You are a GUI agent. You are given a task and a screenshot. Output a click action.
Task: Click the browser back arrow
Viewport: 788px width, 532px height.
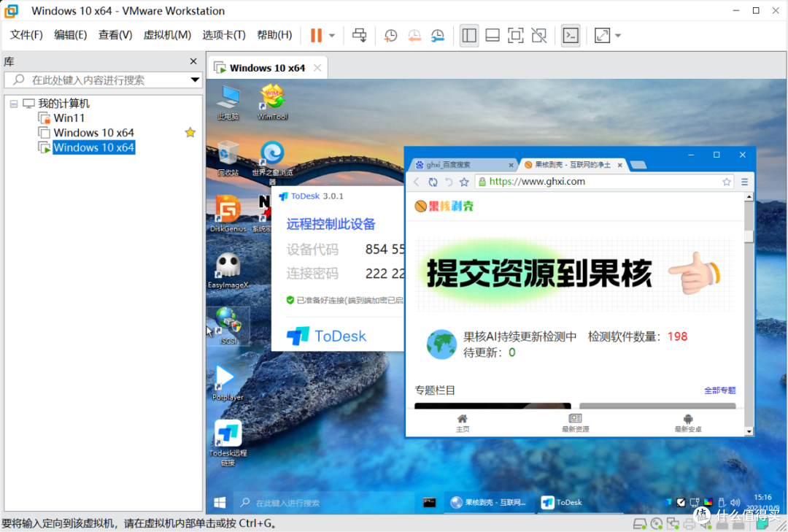[x=417, y=182]
